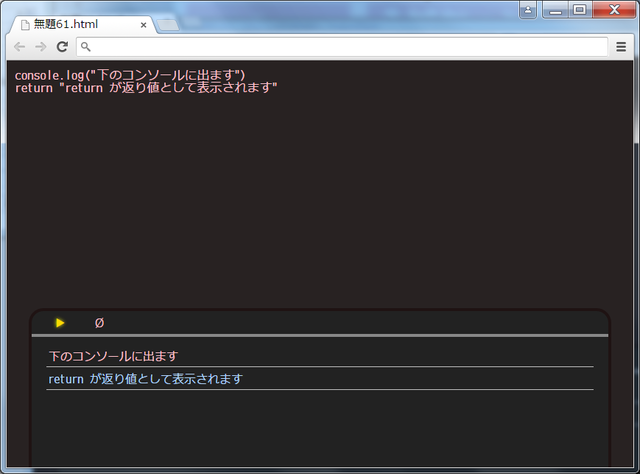The width and height of the screenshot is (640, 474).
Task: Close the browser window
Action: pos(614,10)
